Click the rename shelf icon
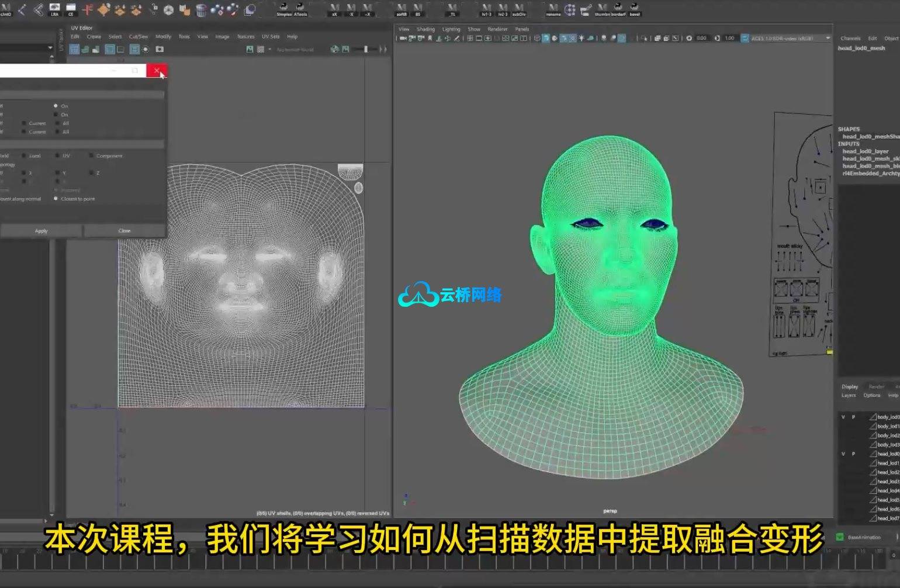This screenshot has height=588, width=900. pos(553,9)
